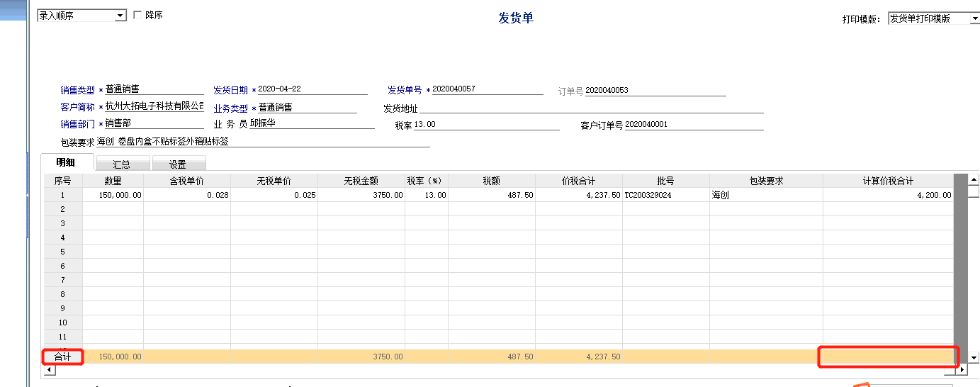Open the 录入顺序 sort order dropdown

[x=120, y=15]
